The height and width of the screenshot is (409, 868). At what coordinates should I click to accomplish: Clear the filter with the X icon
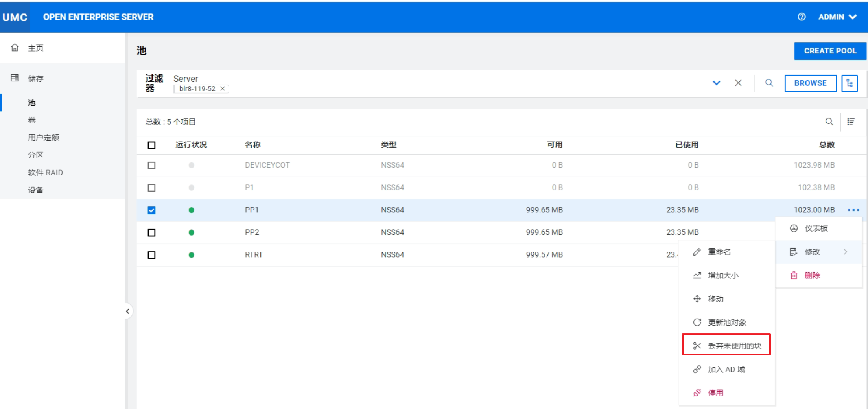[738, 83]
